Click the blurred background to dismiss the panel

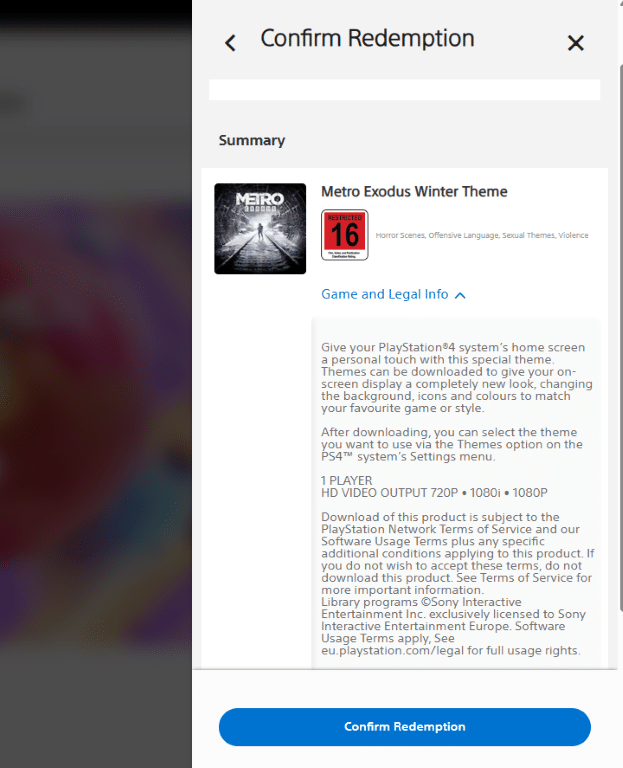96,392
